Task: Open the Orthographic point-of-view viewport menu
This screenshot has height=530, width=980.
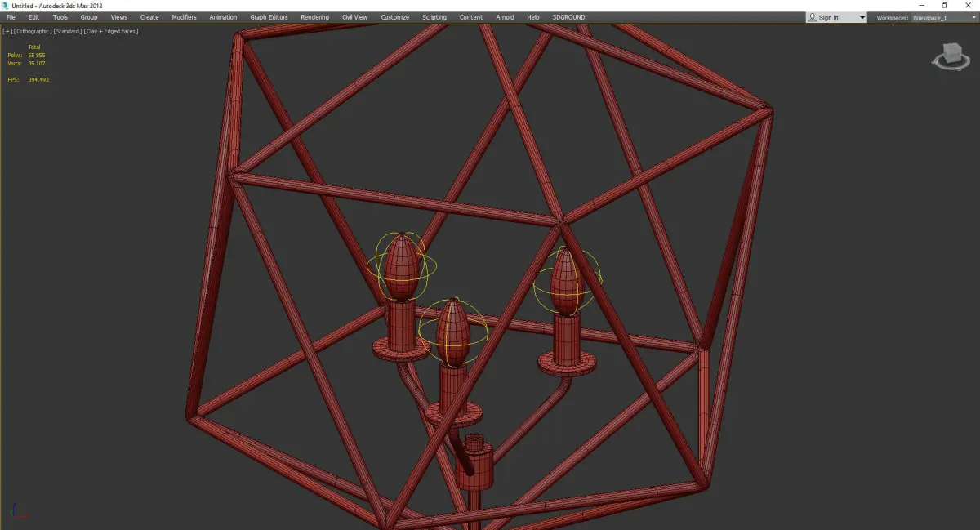Action: click(x=32, y=31)
